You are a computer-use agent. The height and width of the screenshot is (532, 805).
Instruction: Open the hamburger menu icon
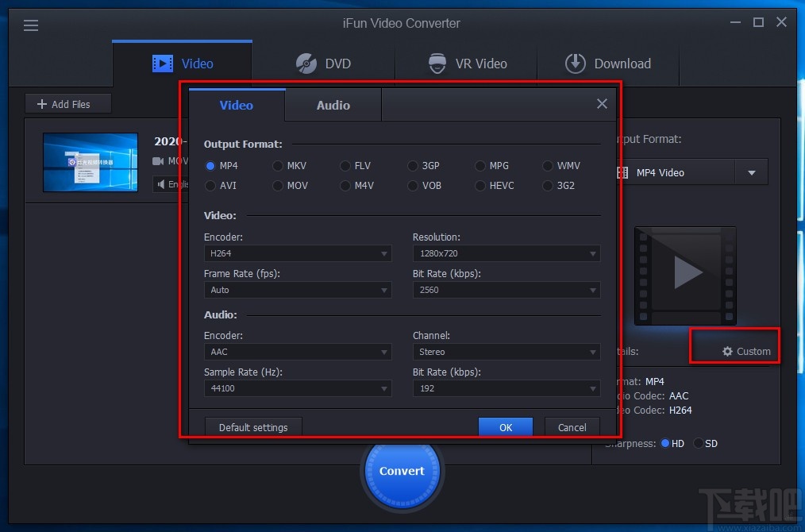31,25
